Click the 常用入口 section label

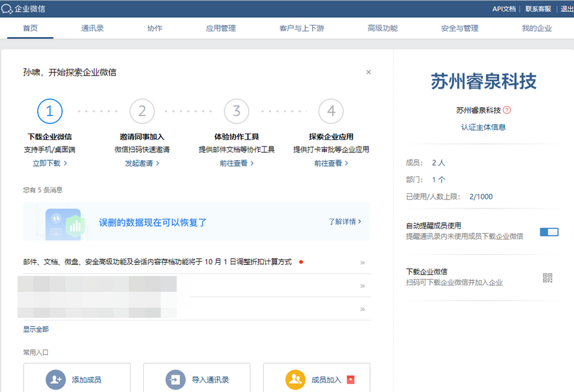click(x=36, y=352)
